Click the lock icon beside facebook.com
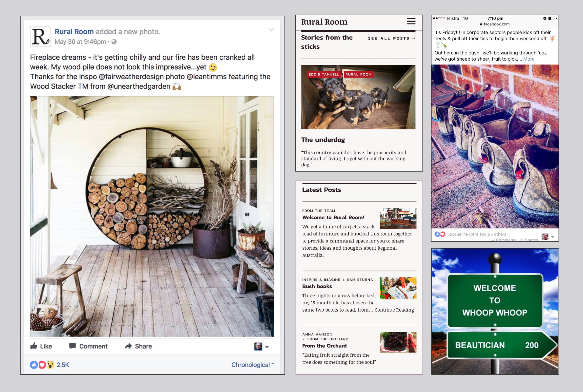Image resolution: width=583 pixels, height=392 pixels. [481, 24]
